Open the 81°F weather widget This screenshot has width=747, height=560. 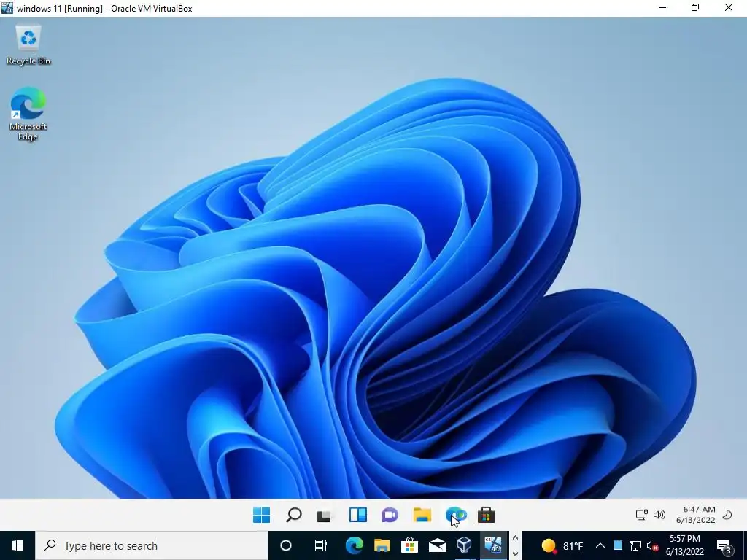pos(562,545)
